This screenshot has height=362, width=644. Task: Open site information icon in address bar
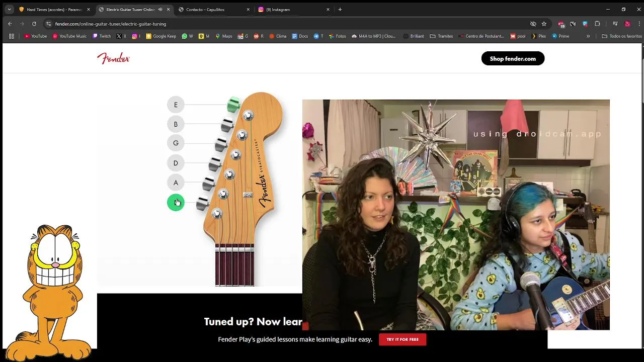click(48, 24)
